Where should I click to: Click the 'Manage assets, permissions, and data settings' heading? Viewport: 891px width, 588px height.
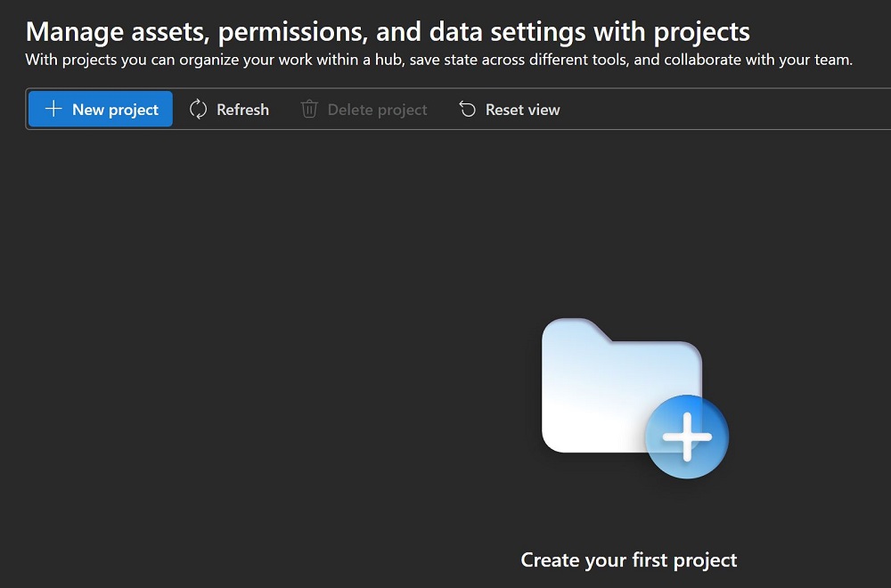[388, 32]
